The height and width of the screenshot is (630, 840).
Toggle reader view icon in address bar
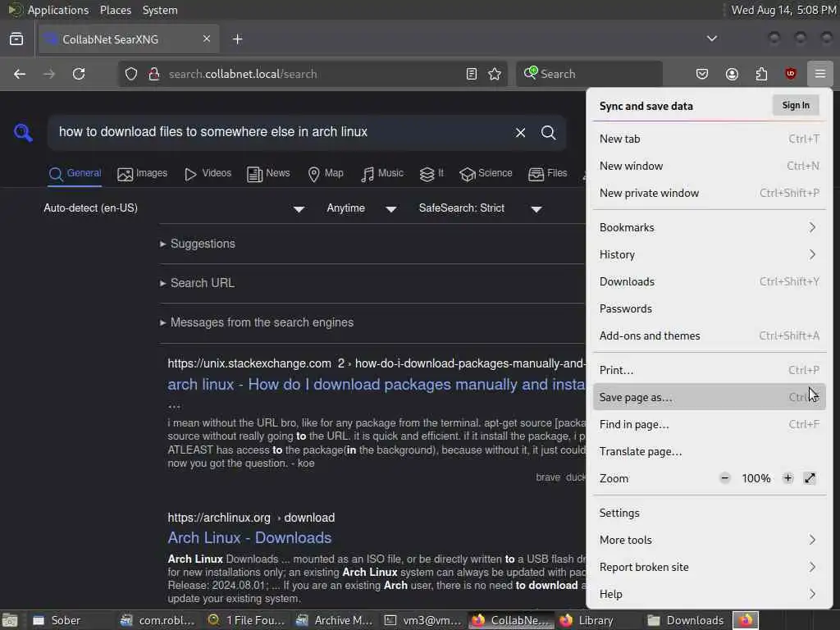472,74
